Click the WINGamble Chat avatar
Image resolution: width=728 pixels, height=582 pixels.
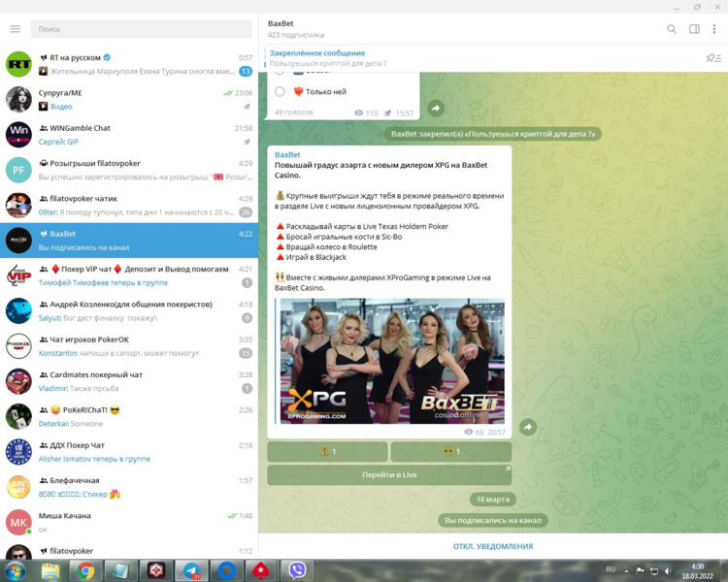click(18, 135)
